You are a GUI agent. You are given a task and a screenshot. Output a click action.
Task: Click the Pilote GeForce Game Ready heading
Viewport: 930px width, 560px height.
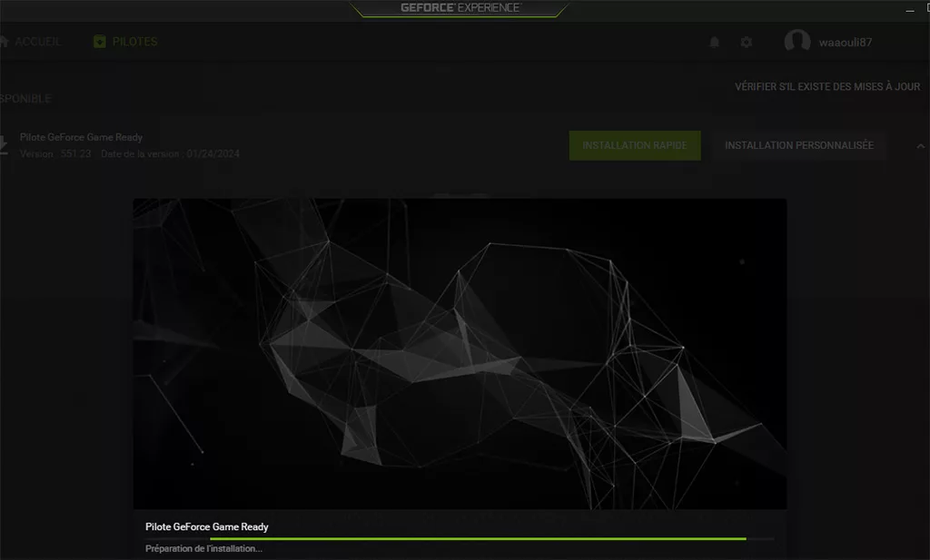(x=81, y=137)
